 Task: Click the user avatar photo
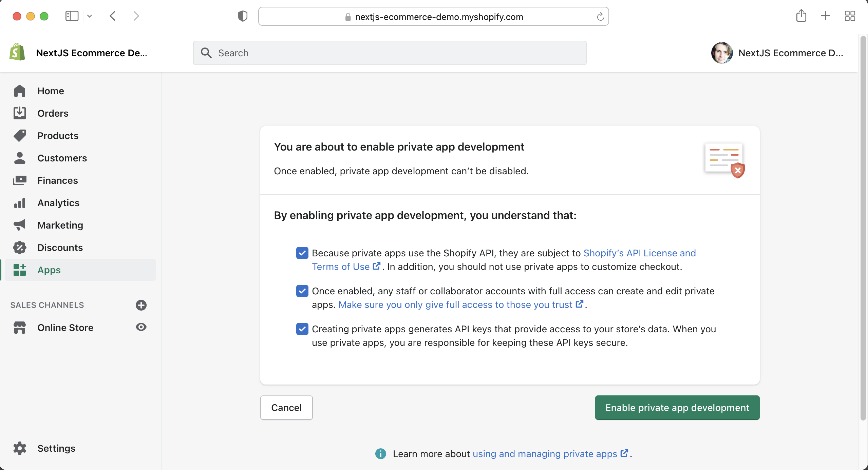click(x=722, y=53)
